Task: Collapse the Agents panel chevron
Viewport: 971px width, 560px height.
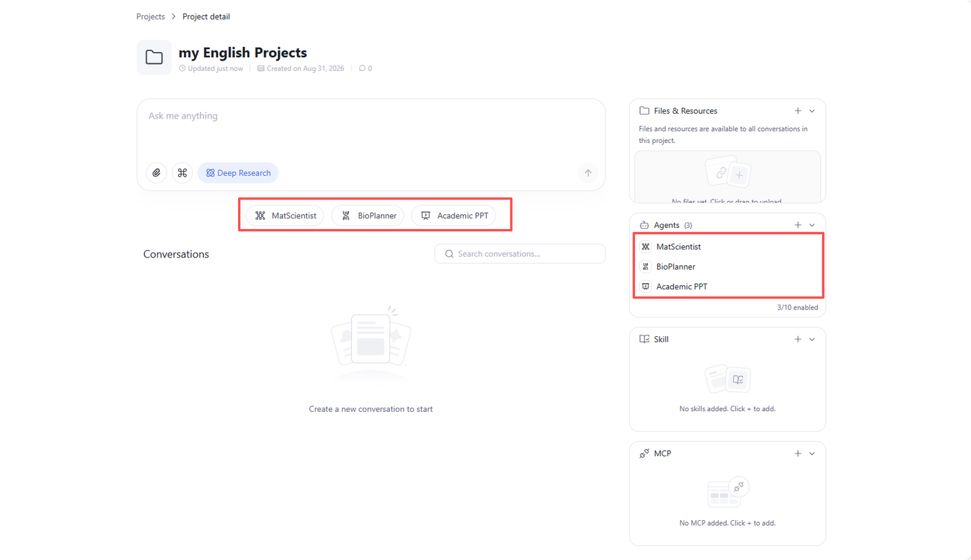Action: coord(813,225)
